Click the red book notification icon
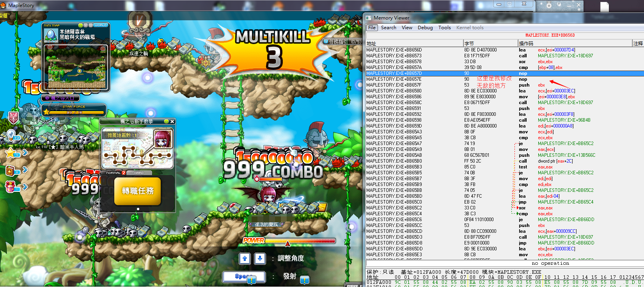 click(x=11, y=170)
